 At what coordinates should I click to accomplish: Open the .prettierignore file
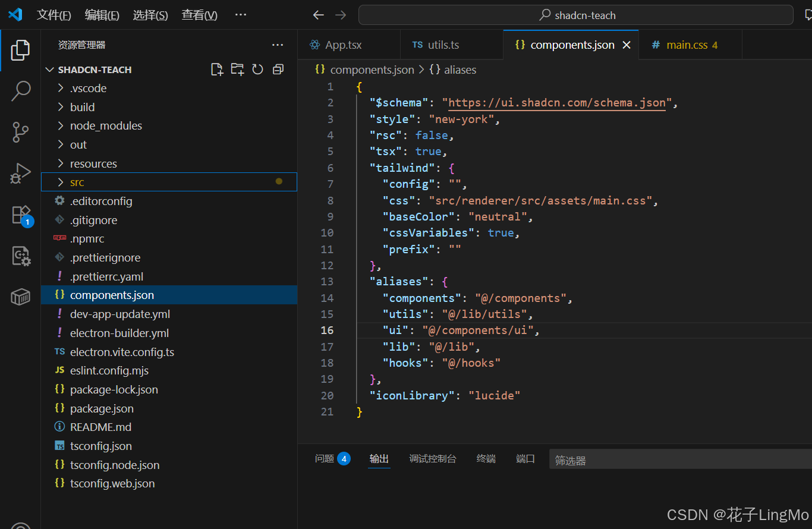pos(169,258)
